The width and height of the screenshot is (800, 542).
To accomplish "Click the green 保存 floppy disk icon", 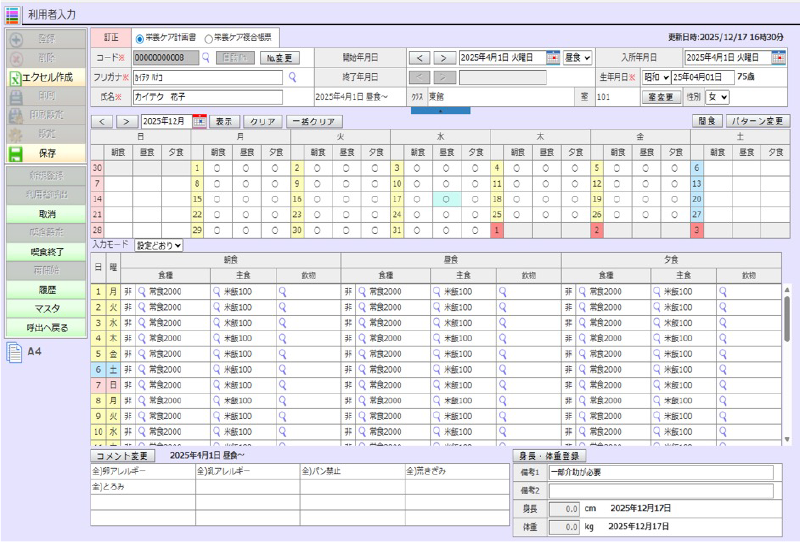I will 15,154.
